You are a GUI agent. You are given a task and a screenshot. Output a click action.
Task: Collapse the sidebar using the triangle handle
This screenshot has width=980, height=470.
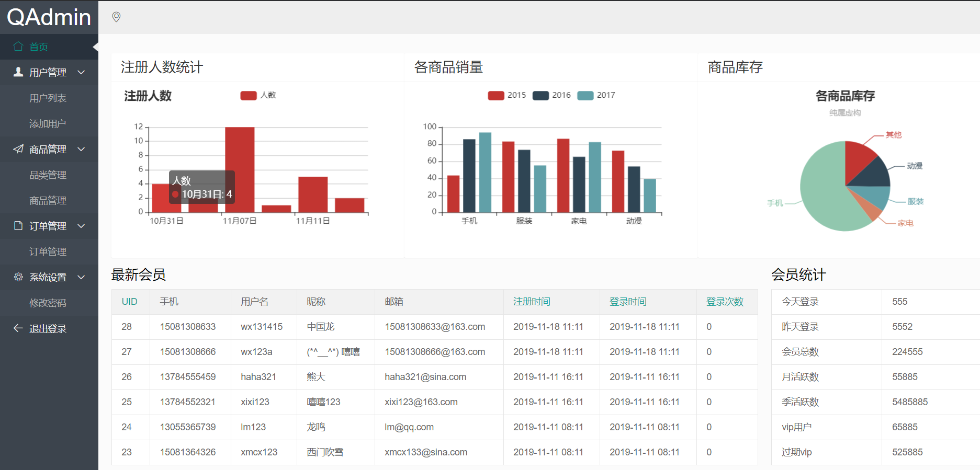tap(95, 47)
